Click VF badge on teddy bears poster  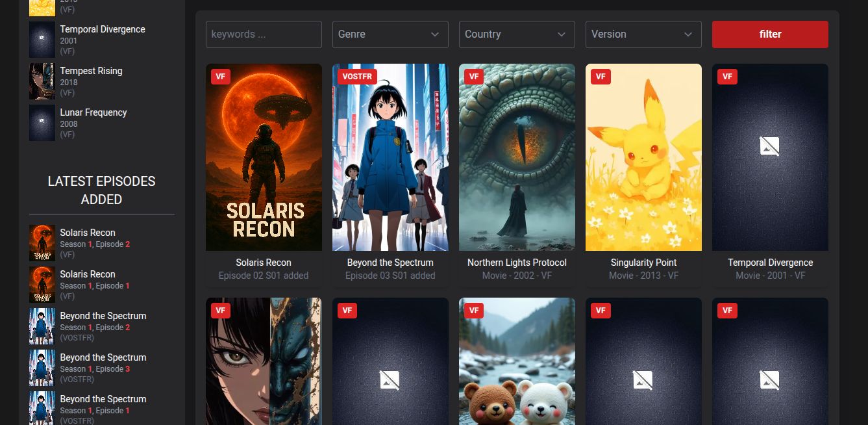point(474,311)
